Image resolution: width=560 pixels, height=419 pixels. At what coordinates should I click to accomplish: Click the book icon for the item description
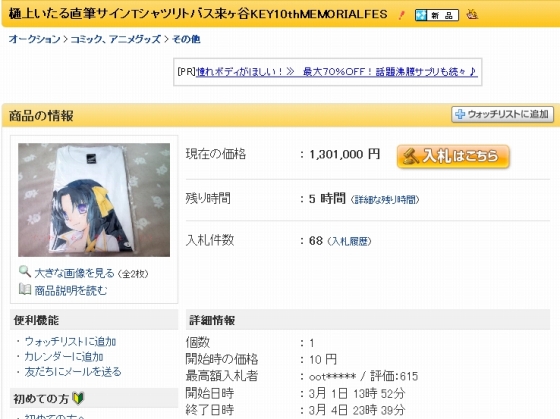click(x=25, y=289)
